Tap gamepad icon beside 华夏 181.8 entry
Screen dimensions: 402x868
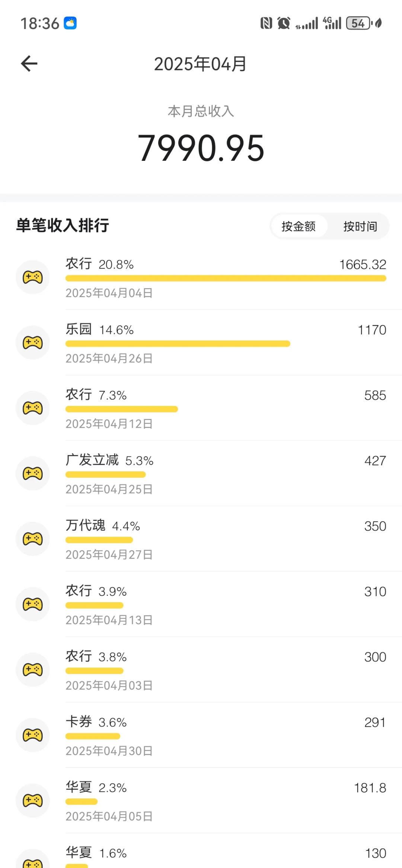pos(33,801)
